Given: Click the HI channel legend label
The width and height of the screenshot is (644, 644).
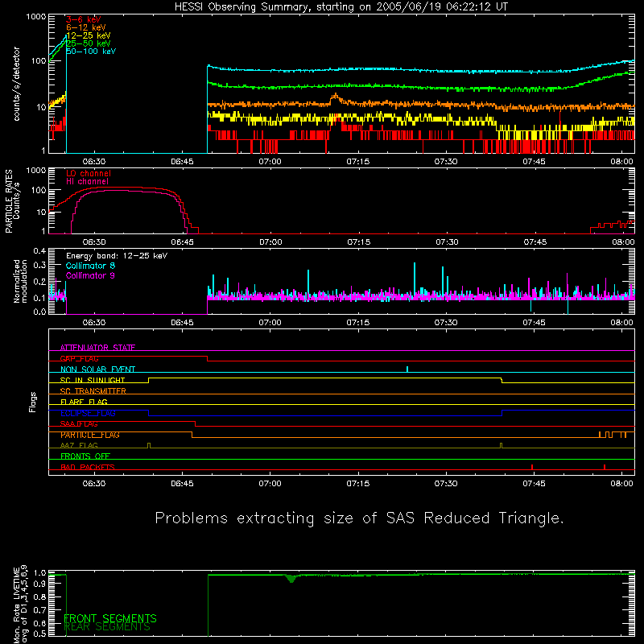Looking at the screenshot, I should coord(87,182).
